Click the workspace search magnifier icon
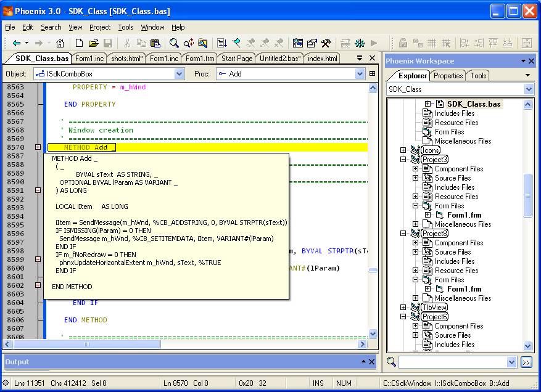Screen dimensions: 541x392 (x=391, y=362)
